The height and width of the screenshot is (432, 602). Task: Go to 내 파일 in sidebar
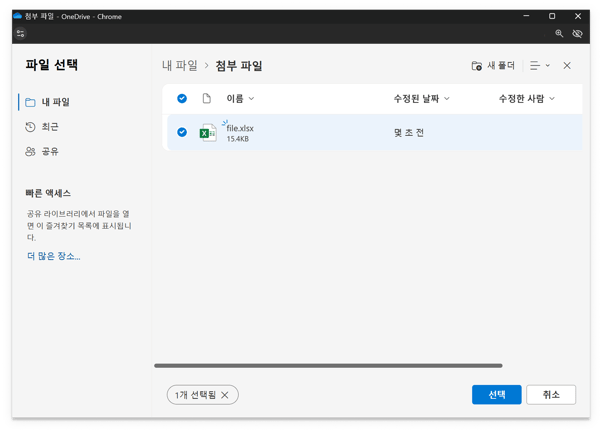coord(55,102)
